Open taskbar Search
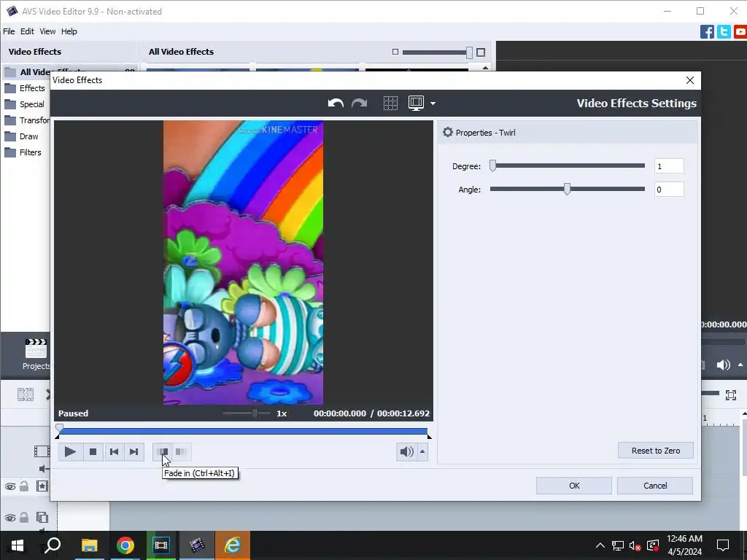Image resolution: width=747 pixels, height=560 pixels. (53, 545)
